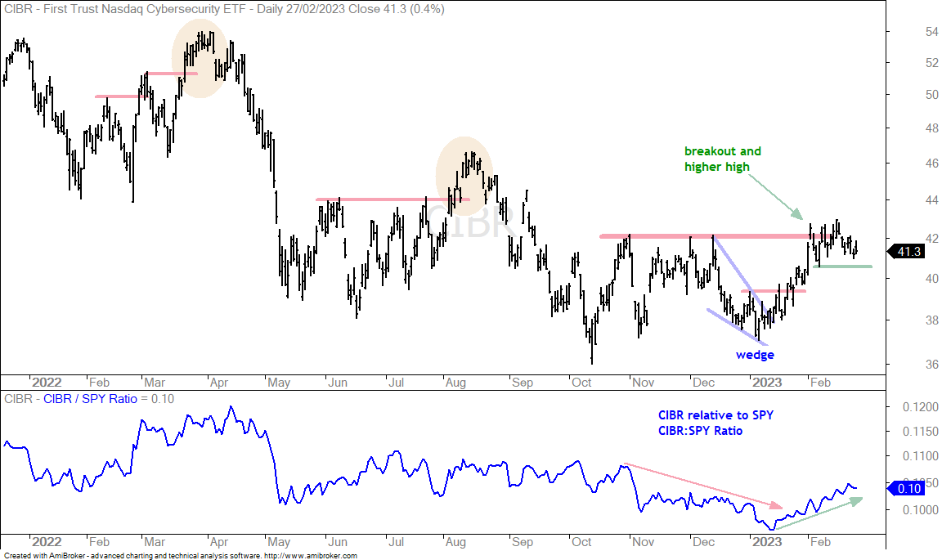Click the green uptrend arrow in ratio pane

(819, 513)
